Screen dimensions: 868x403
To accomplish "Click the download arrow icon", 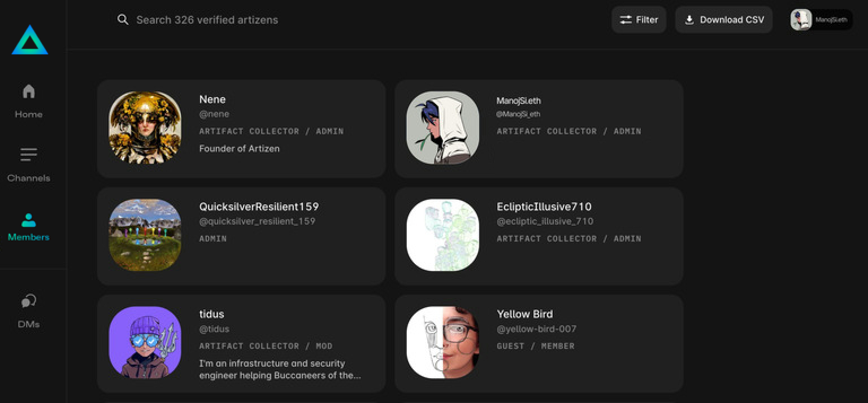I will click(689, 20).
